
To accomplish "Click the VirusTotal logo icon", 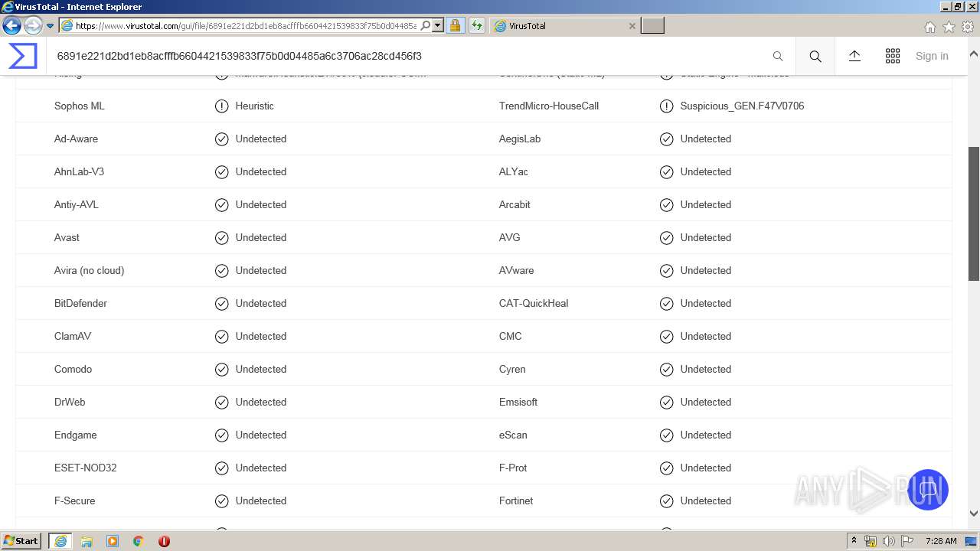I will tap(22, 56).
